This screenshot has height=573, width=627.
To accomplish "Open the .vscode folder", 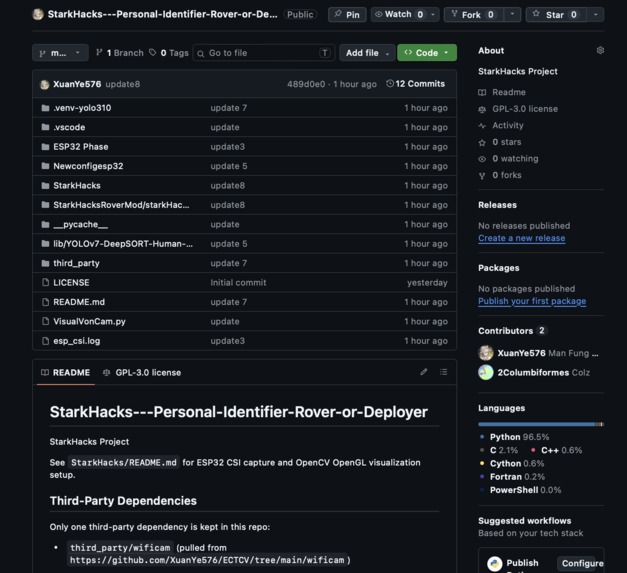I will (69, 128).
